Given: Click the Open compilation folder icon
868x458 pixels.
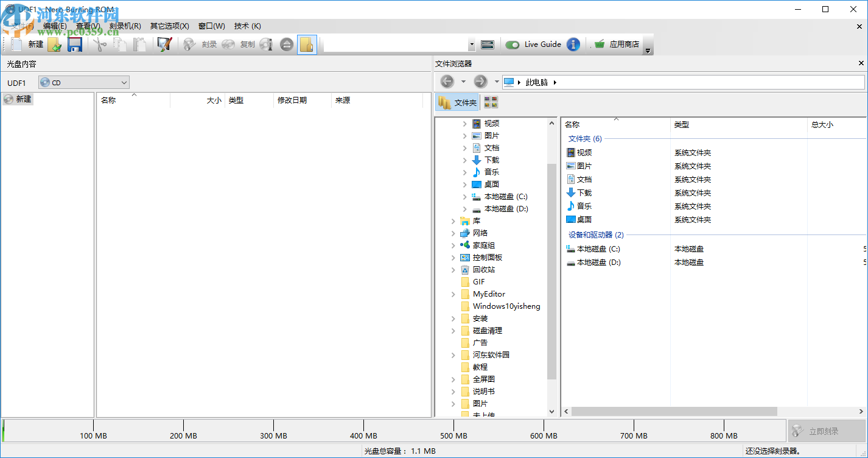Looking at the screenshot, I should pos(55,44).
